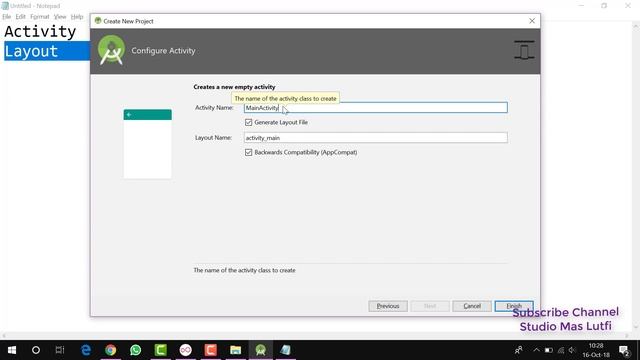
Task: Click the volume speaker icon in tray
Action: point(573,350)
